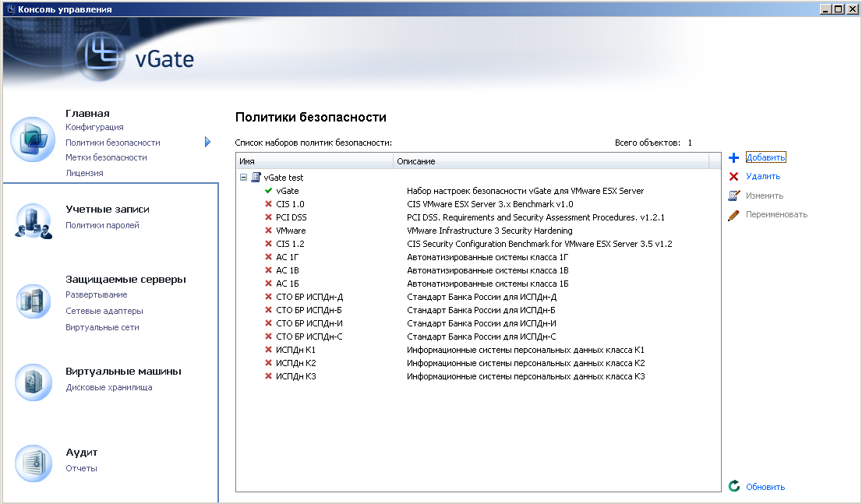Click the green check icon beside vGate

(x=268, y=191)
